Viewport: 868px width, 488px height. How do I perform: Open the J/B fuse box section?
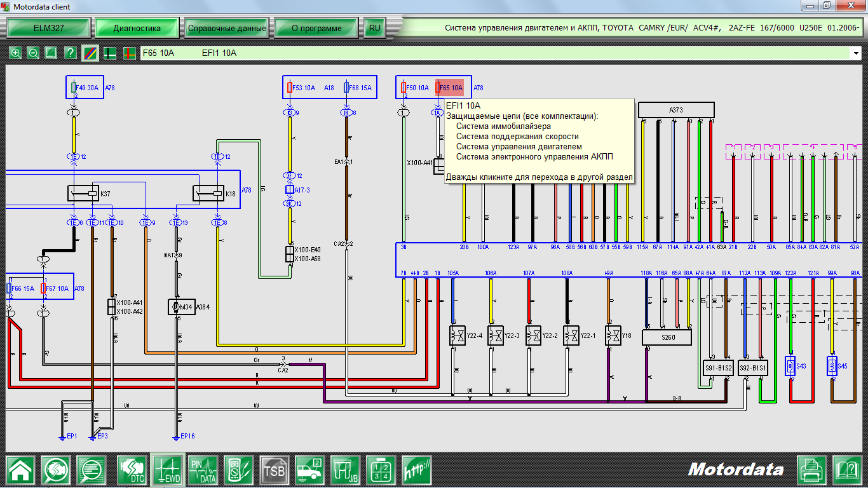pos(345,470)
